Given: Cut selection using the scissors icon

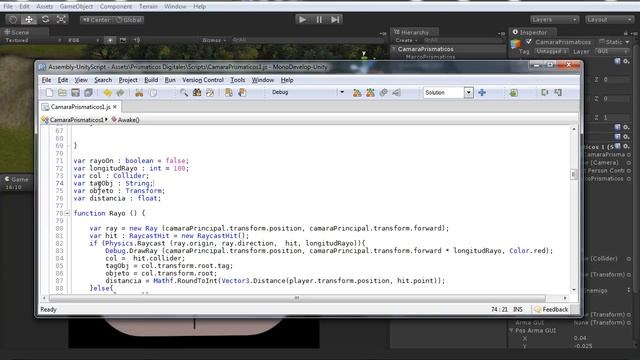Looking at the screenshot, I should coord(139,93).
